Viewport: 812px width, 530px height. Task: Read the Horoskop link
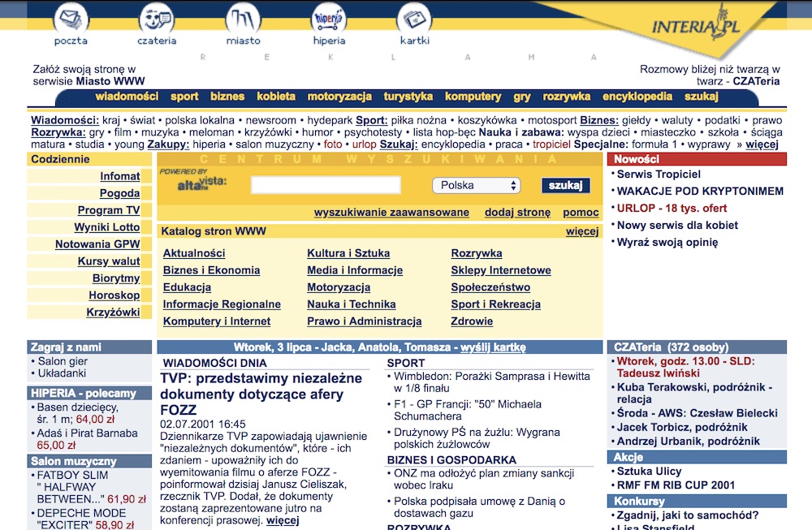pyautogui.click(x=114, y=295)
